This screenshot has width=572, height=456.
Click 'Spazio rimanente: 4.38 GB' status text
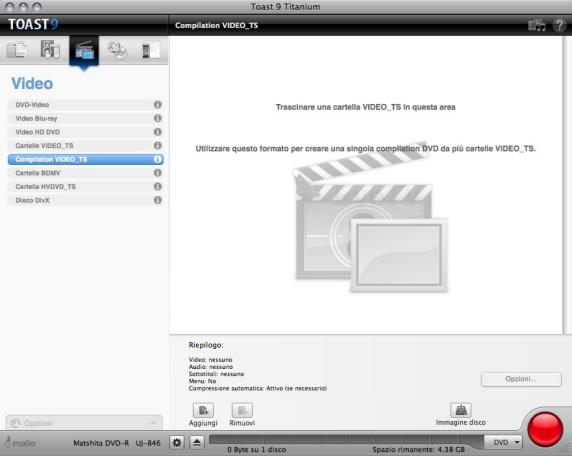tap(418, 450)
